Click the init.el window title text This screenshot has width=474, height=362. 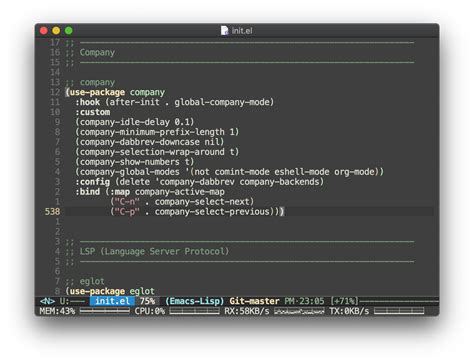(242, 31)
